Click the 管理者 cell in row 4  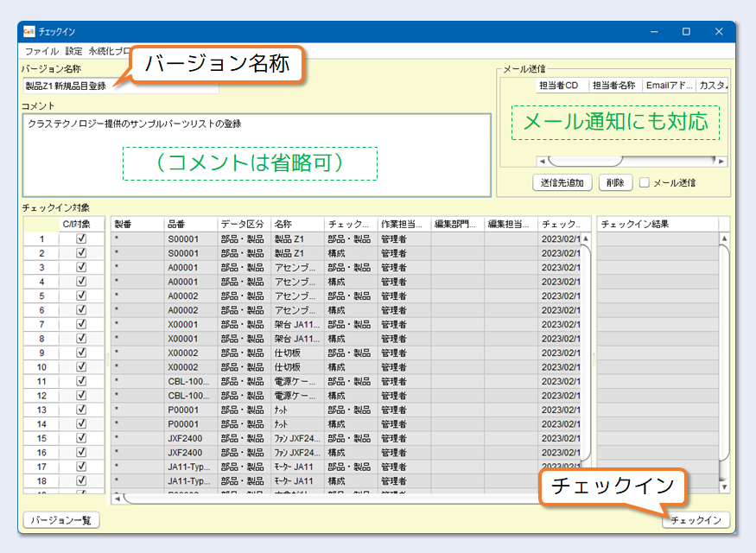pyautogui.click(x=404, y=282)
